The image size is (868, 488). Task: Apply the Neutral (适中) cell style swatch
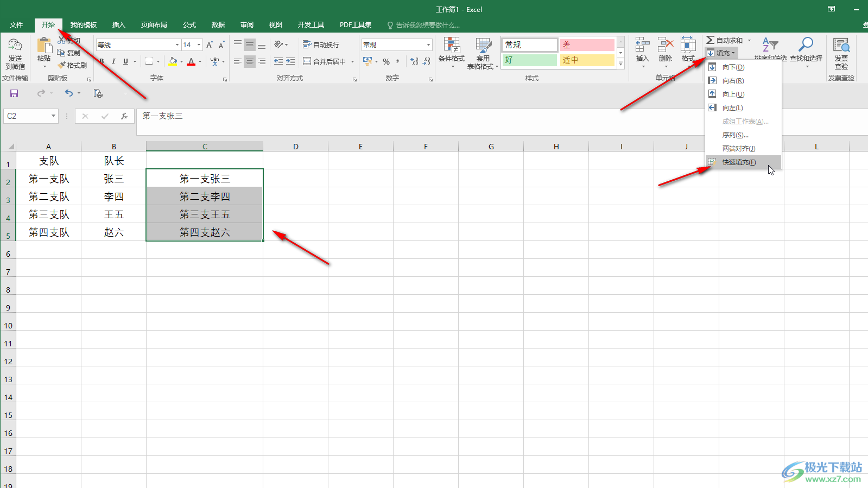click(587, 60)
